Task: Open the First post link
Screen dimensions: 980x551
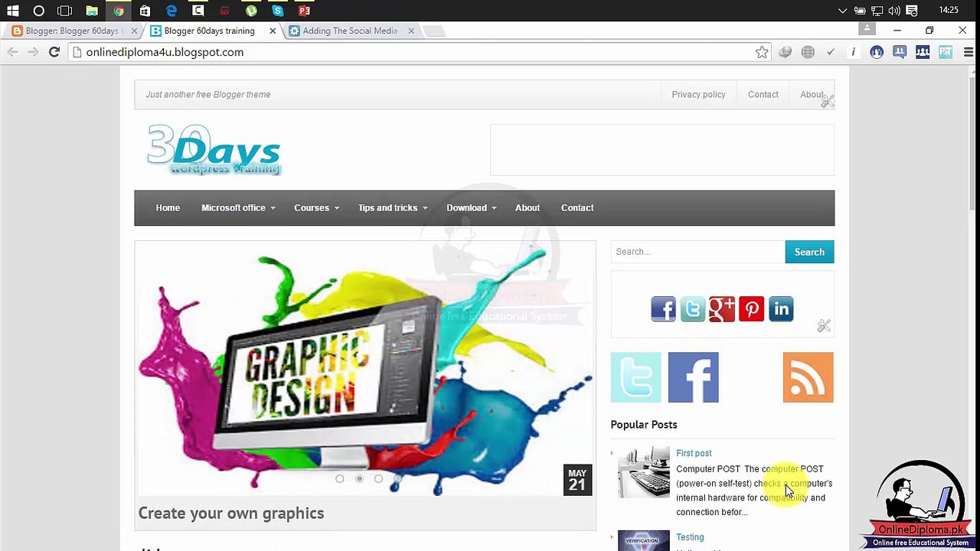Action: (x=694, y=453)
